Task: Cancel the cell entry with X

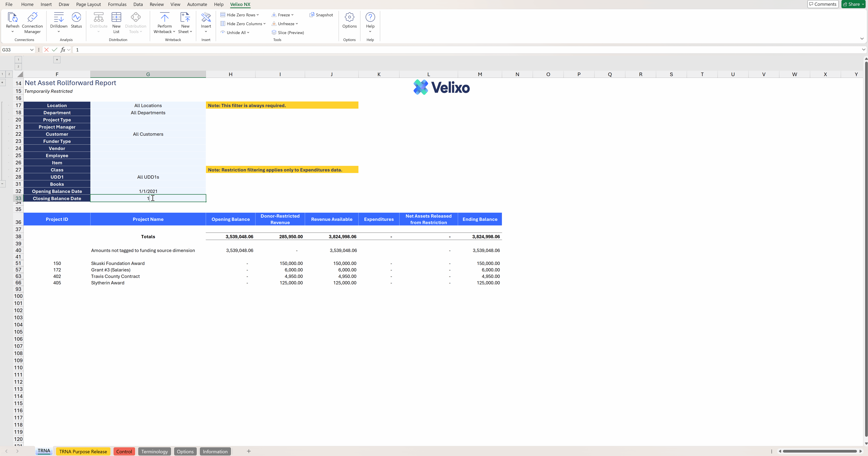Action: click(x=46, y=50)
